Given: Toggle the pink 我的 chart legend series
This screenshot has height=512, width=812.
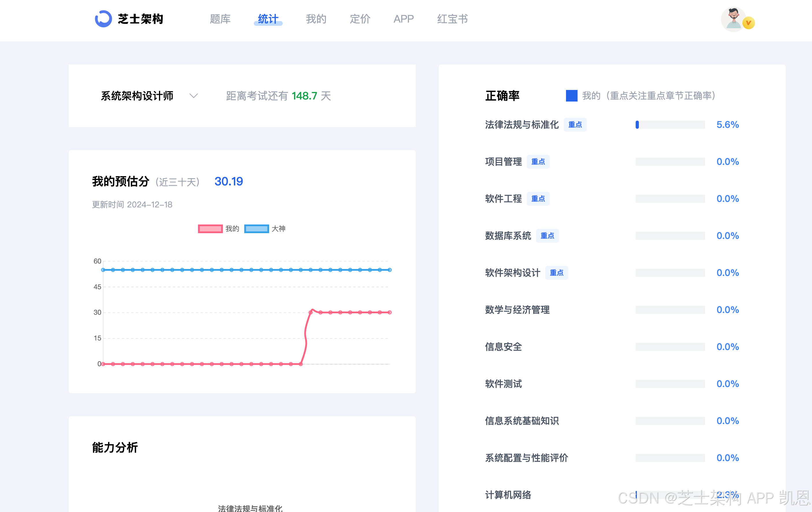Looking at the screenshot, I should (x=210, y=229).
